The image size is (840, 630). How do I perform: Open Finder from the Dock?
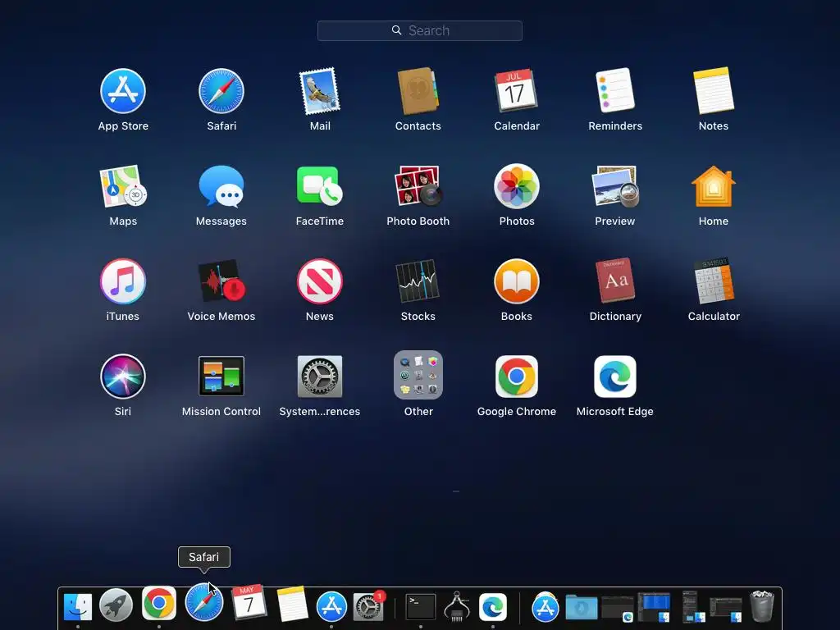pos(78,606)
